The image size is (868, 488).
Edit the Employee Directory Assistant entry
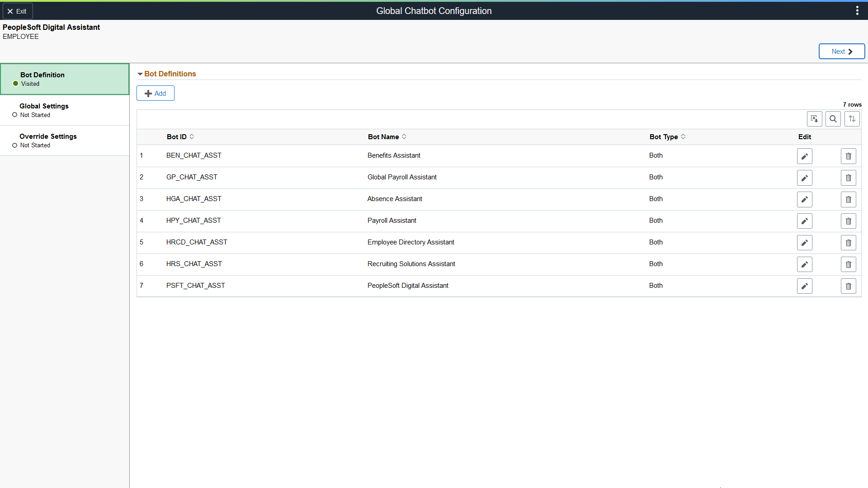[x=804, y=243]
